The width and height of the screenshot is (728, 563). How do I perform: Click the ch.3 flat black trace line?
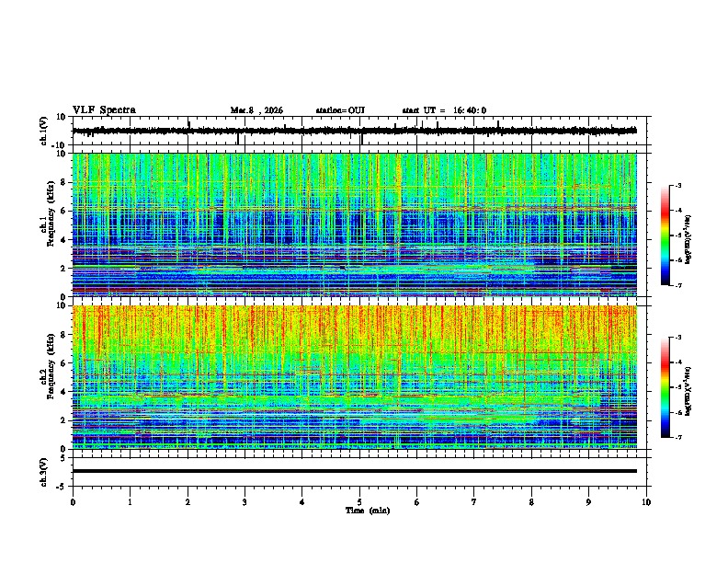tap(354, 471)
